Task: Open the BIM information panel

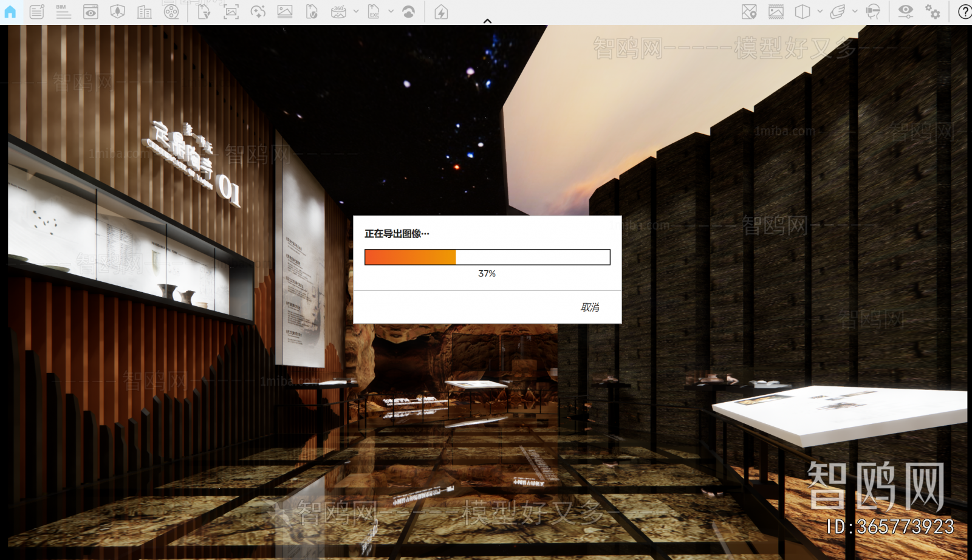Action: coord(63,12)
